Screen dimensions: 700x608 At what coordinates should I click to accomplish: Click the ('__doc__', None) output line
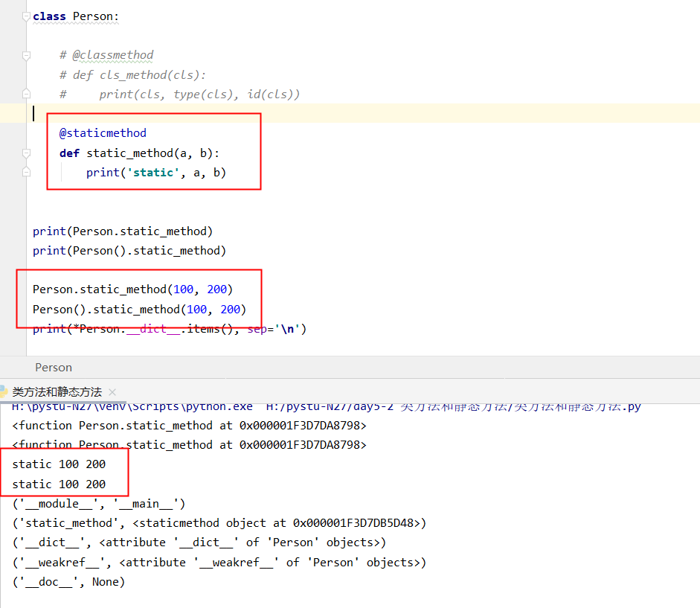point(68,582)
